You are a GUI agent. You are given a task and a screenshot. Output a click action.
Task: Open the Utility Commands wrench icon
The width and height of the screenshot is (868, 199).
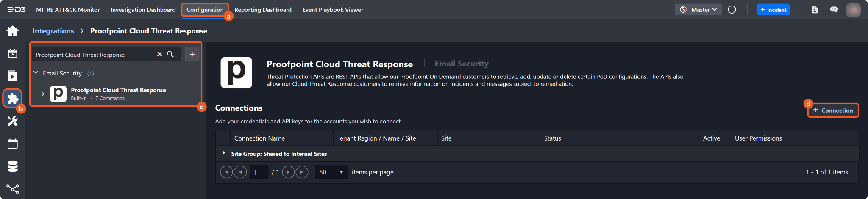coord(13,121)
